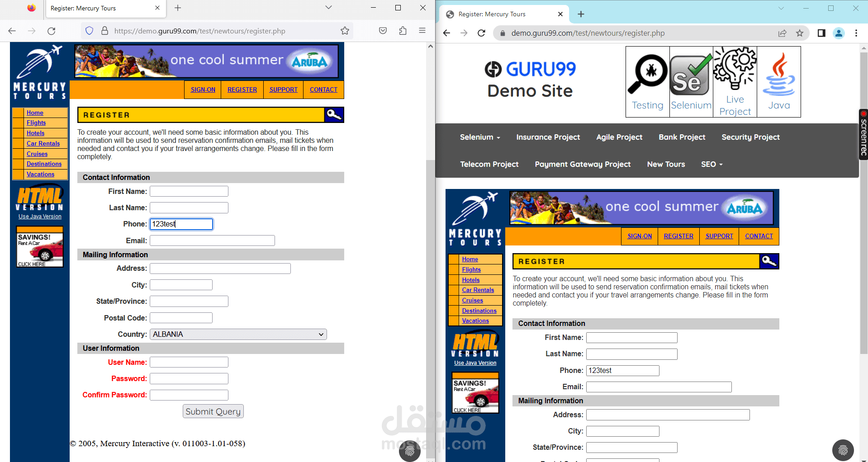Open Agile Project menu item

619,137
